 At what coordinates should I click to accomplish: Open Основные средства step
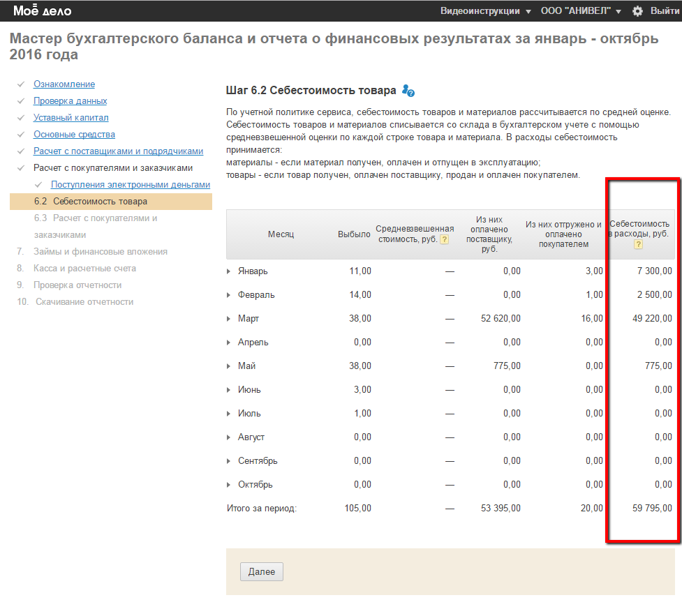pyautogui.click(x=74, y=135)
